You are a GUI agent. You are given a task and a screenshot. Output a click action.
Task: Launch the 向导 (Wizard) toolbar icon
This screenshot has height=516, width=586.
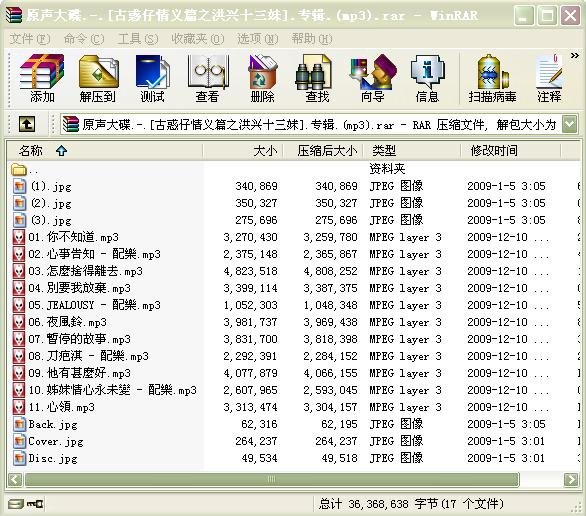pyautogui.click(x=373, y=78)
